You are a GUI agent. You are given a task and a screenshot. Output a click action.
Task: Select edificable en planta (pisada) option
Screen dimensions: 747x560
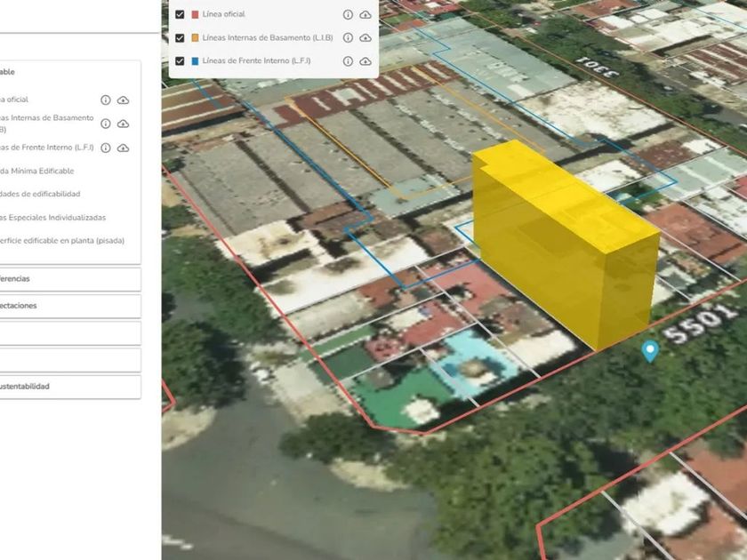[x=62, y=241]
